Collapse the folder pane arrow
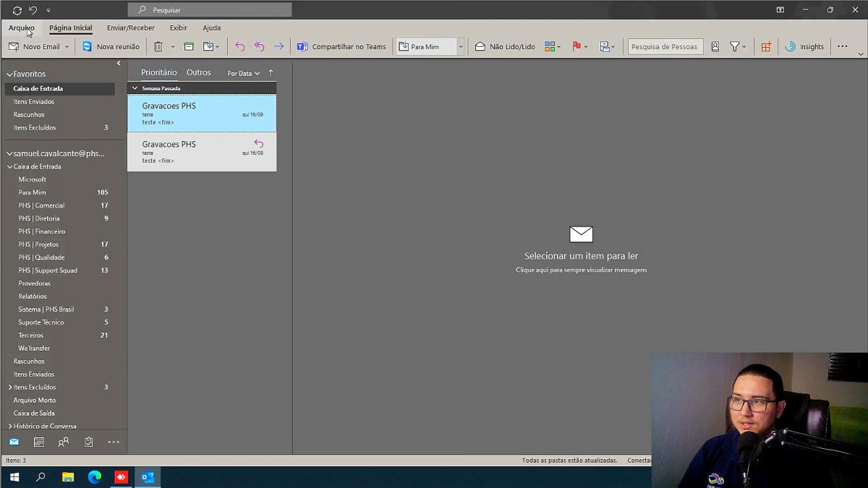 pyautogui.click(x=119, y=64)
